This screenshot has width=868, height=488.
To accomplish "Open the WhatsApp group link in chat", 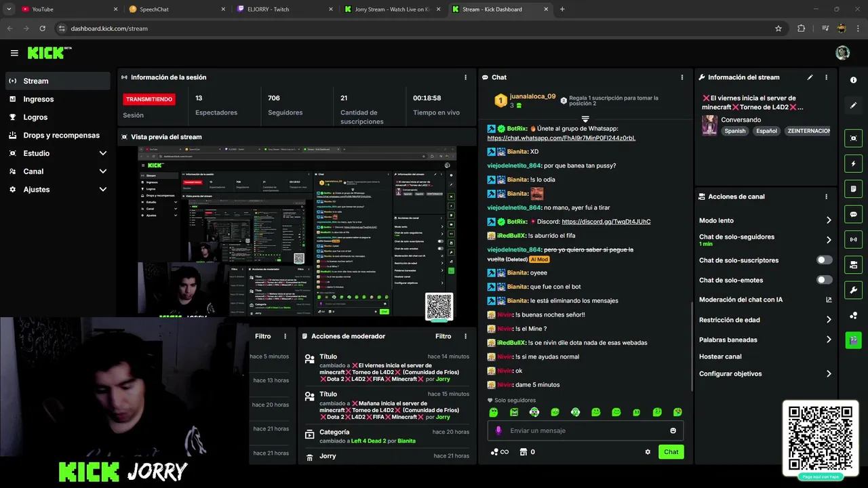I will pos(561,138).
